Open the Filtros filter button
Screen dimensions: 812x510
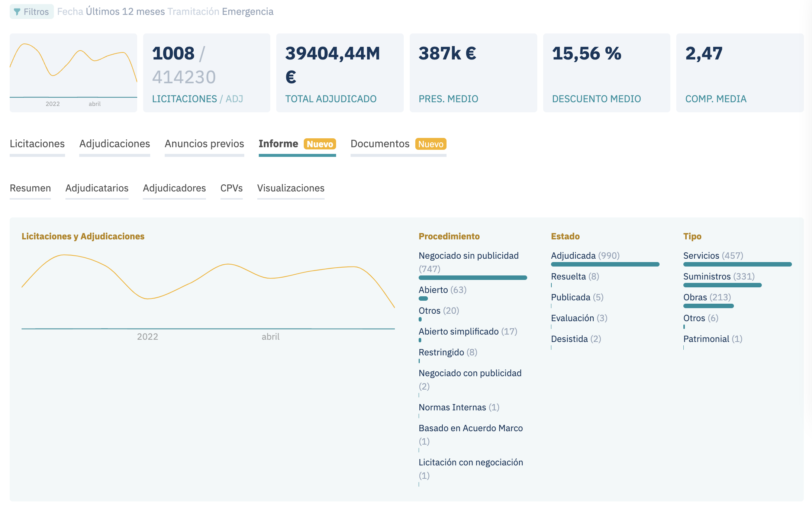[x=32, y=12]
